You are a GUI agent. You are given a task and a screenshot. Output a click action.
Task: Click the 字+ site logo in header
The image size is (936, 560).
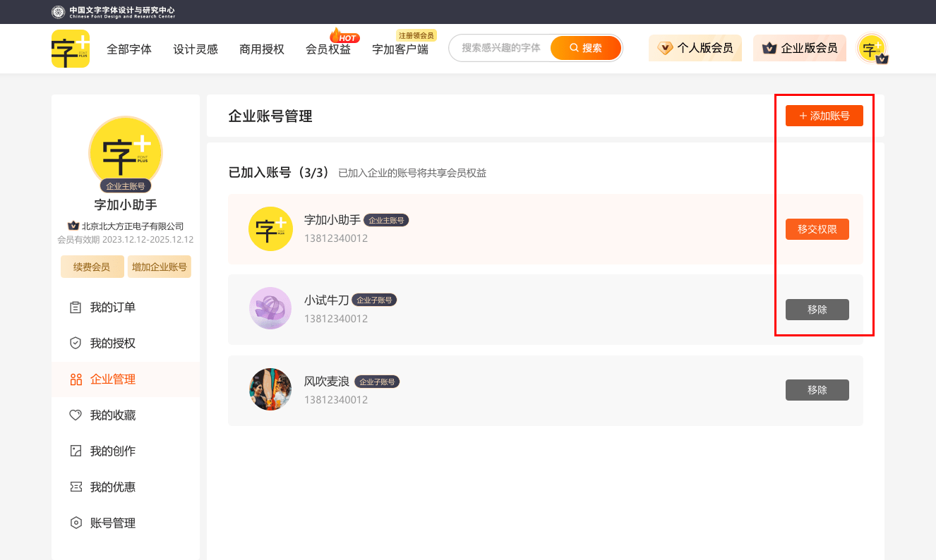pyautogui.click(x=71, y=49)
